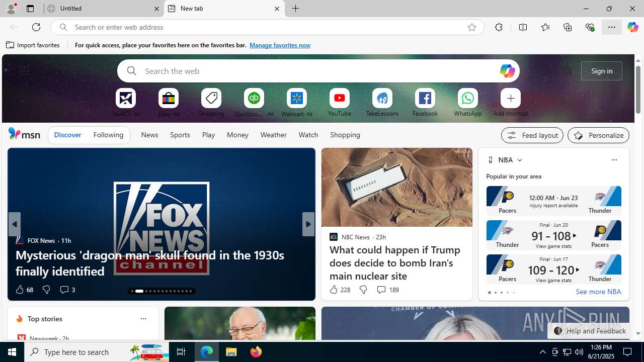Open the new tab plus button
Image resolution: width=644 pixels, height=362 pixels.
click(x=296, y=9)
